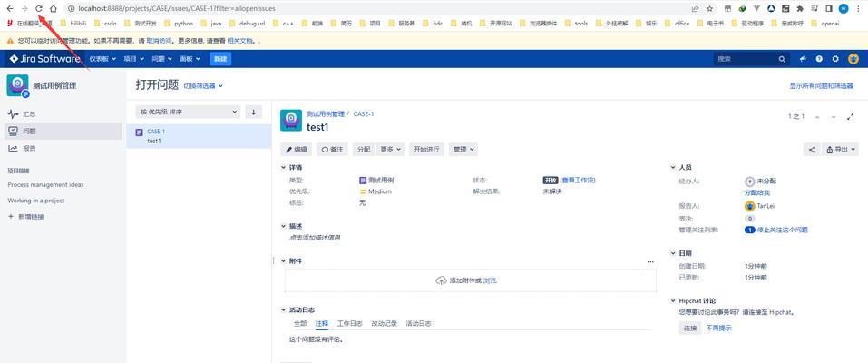Click the browser back arrow

pyautogui.click(x=10, y=9)
